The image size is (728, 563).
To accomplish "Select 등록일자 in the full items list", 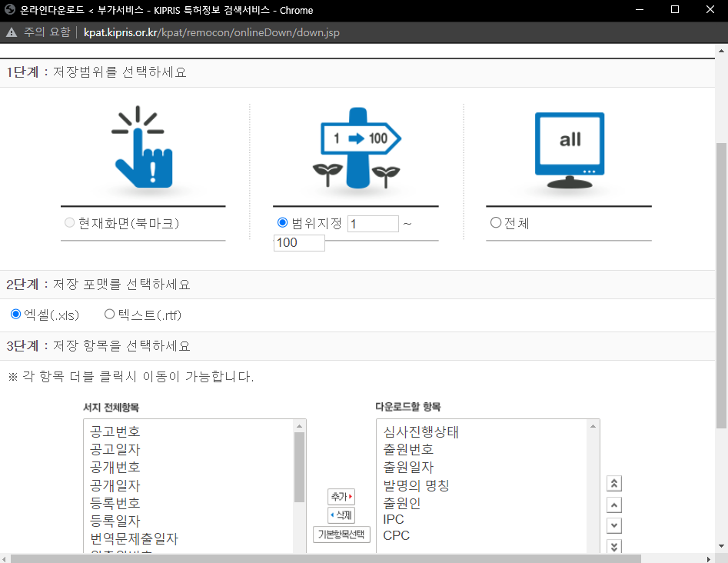I will click(115, 521).
